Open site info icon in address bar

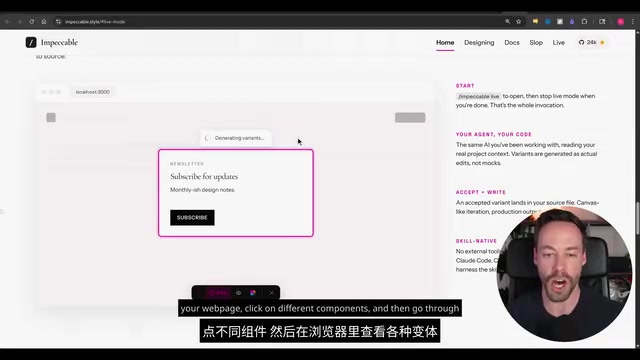tap(58, 22)
